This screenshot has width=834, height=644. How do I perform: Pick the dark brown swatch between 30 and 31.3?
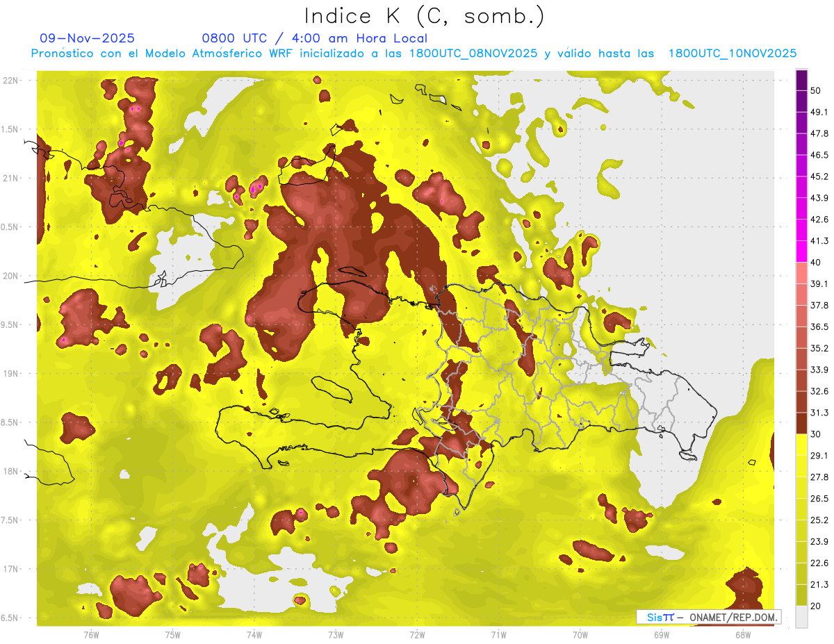point(801,423)
